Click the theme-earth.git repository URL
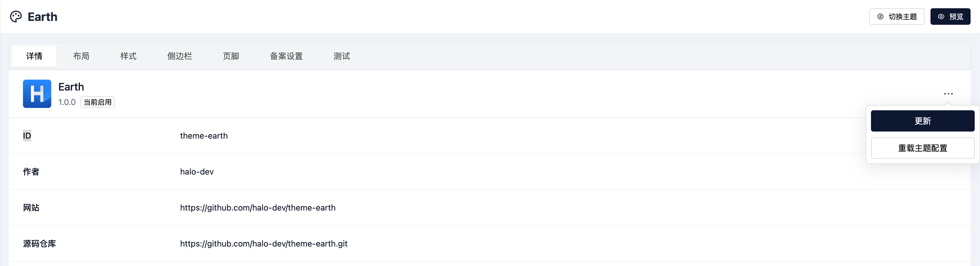980x266 pixels. 264,244
